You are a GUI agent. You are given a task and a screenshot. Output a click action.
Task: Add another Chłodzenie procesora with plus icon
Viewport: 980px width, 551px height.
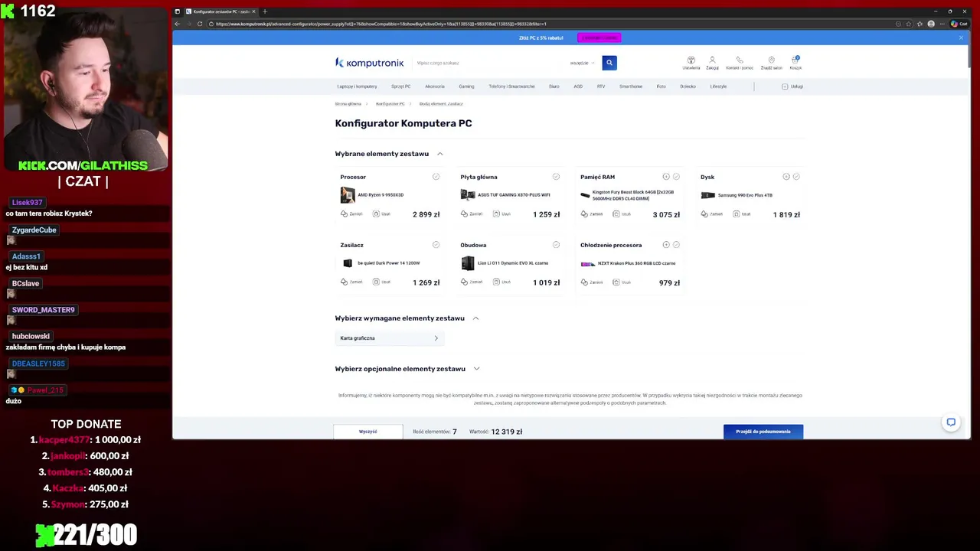tap(666, 245)
